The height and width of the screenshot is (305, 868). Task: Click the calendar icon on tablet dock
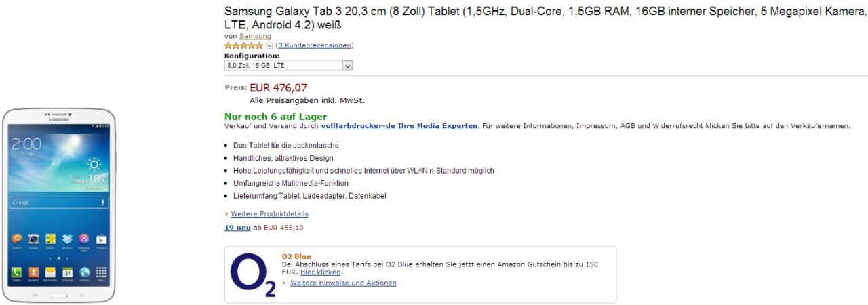pos(67,272)
